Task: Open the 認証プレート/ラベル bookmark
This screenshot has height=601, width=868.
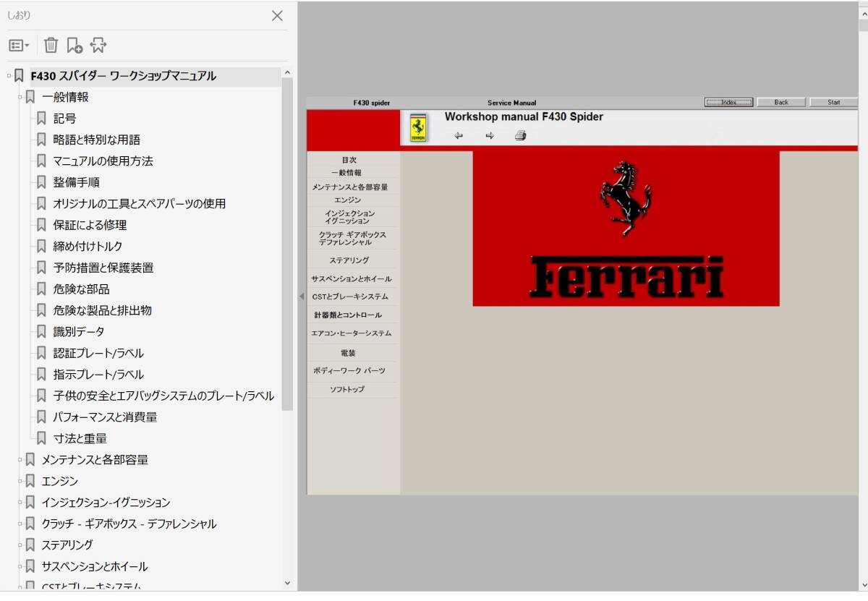Action: click(98, 353)
